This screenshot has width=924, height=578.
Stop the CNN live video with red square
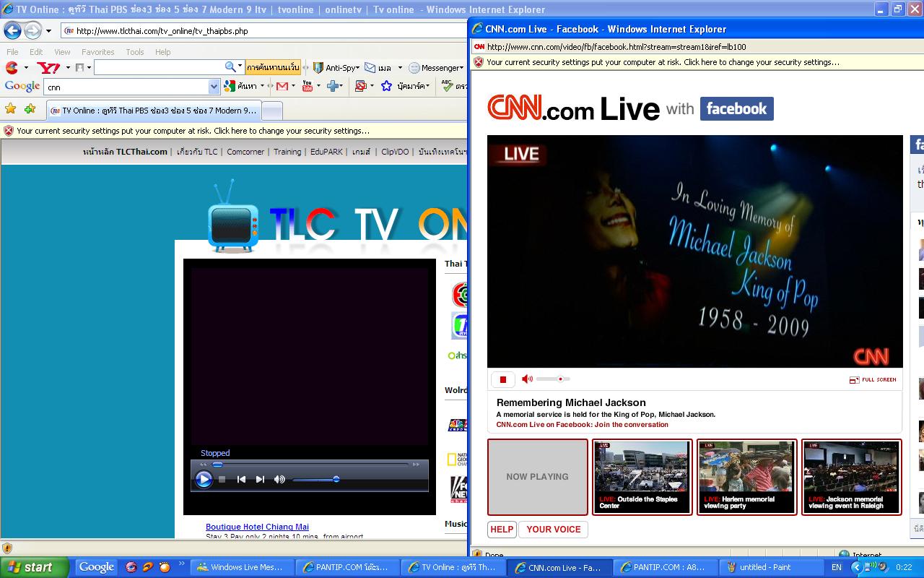point(503,379)
